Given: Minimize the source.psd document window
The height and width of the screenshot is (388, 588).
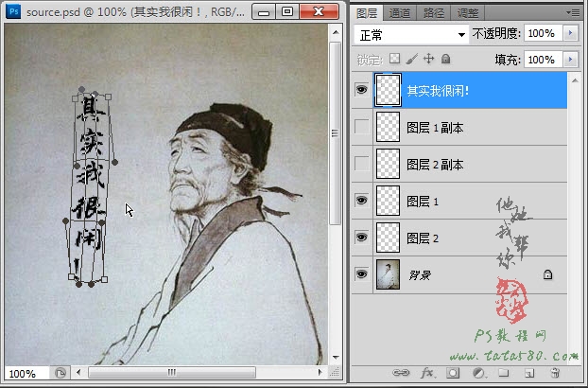Looking at the screenshot, I should [264, 12].
